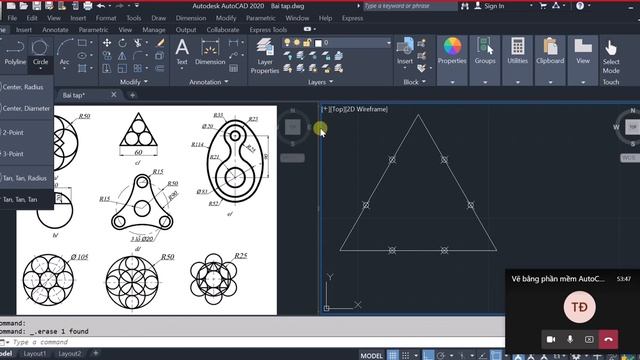Toggle layer lock padlock icon
The image size is (640, 360).
(x=307, y=42)
